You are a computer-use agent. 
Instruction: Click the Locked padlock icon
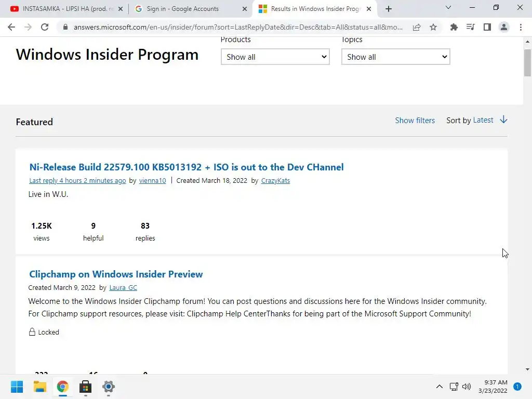coord(32,332)
